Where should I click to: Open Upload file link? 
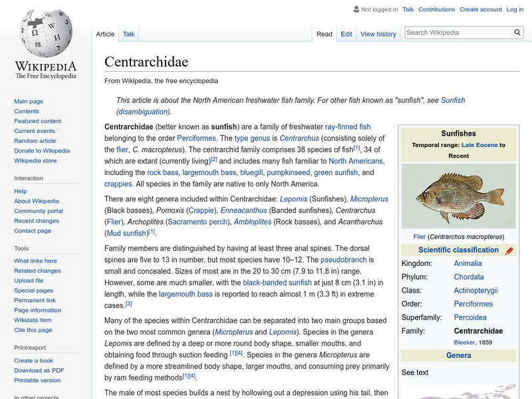click(29, 280)
